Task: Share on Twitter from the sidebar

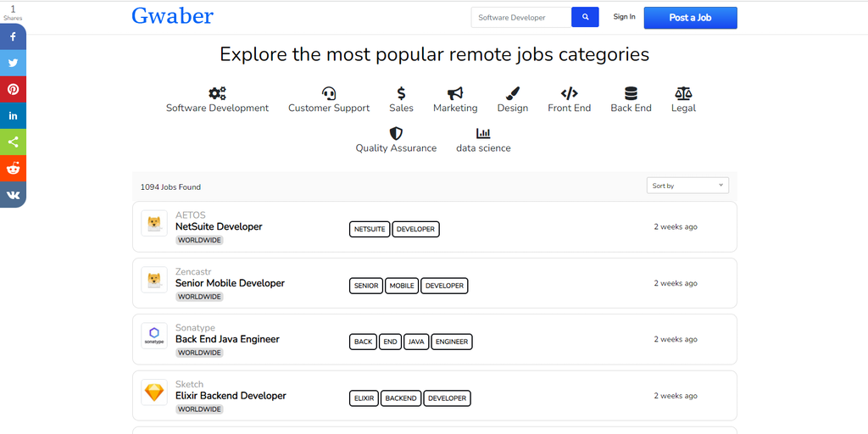Action: (14, 63)
